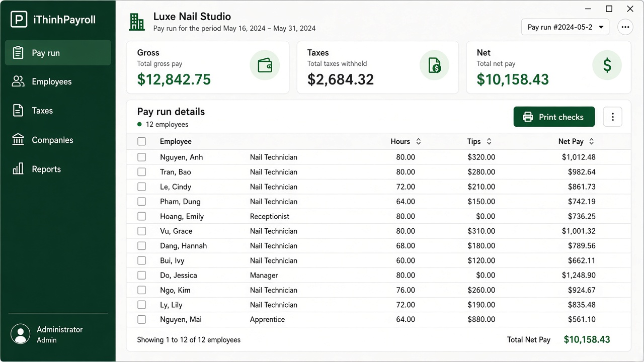Check the box for Le, Cindy

[x=142, y=187]
